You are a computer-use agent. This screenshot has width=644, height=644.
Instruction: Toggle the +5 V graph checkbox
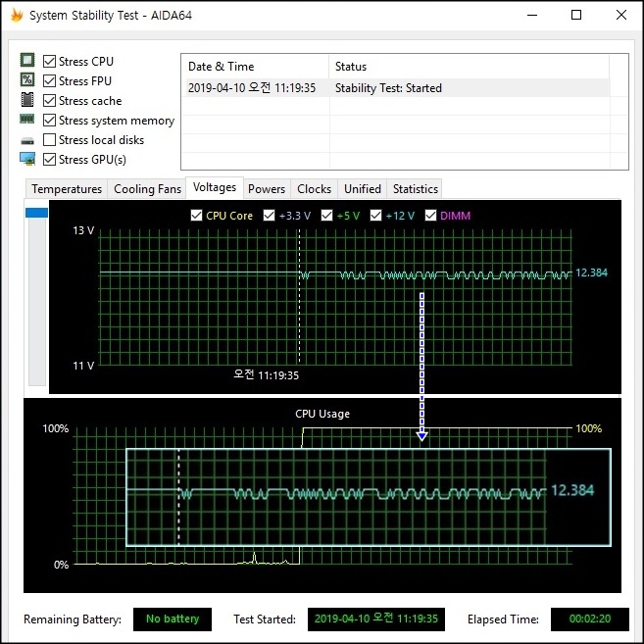coord(327,216)
